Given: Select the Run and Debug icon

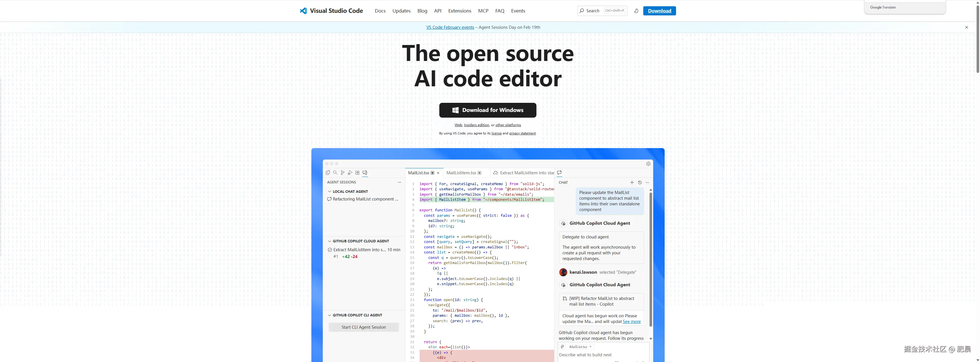Looking at the screenshot, I should pos(350,173).
